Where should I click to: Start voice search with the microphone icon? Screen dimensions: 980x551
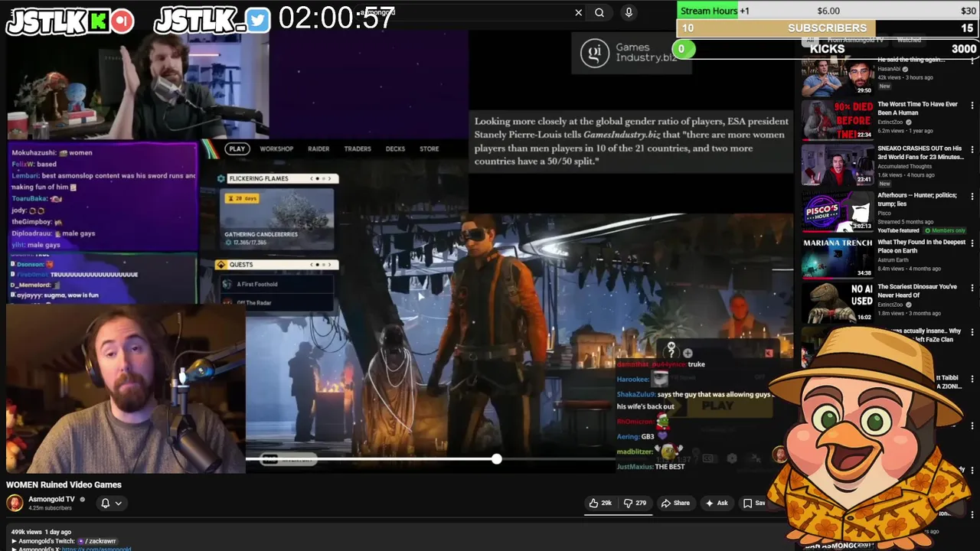629,12
